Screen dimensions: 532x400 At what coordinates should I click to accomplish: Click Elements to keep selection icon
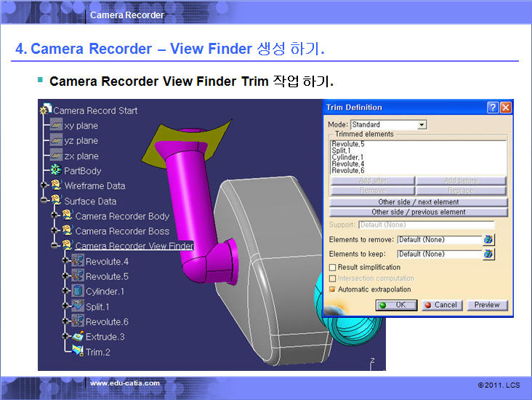coord(488,254)
